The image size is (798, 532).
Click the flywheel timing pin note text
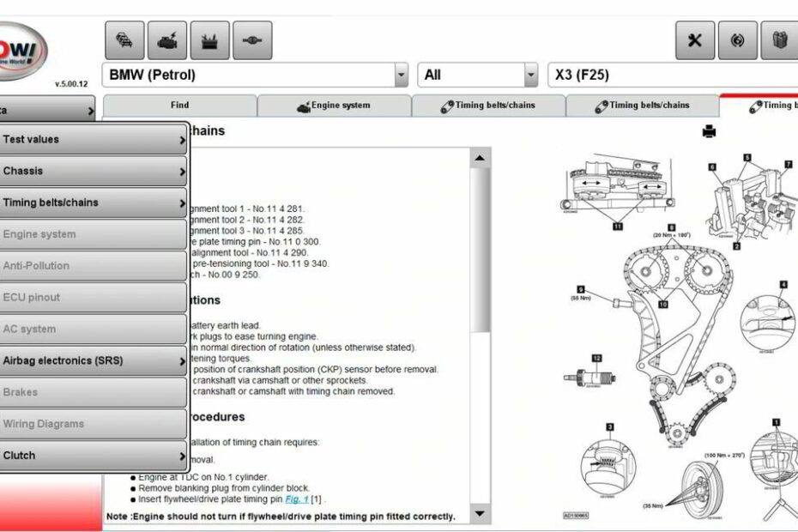(281, 517)
